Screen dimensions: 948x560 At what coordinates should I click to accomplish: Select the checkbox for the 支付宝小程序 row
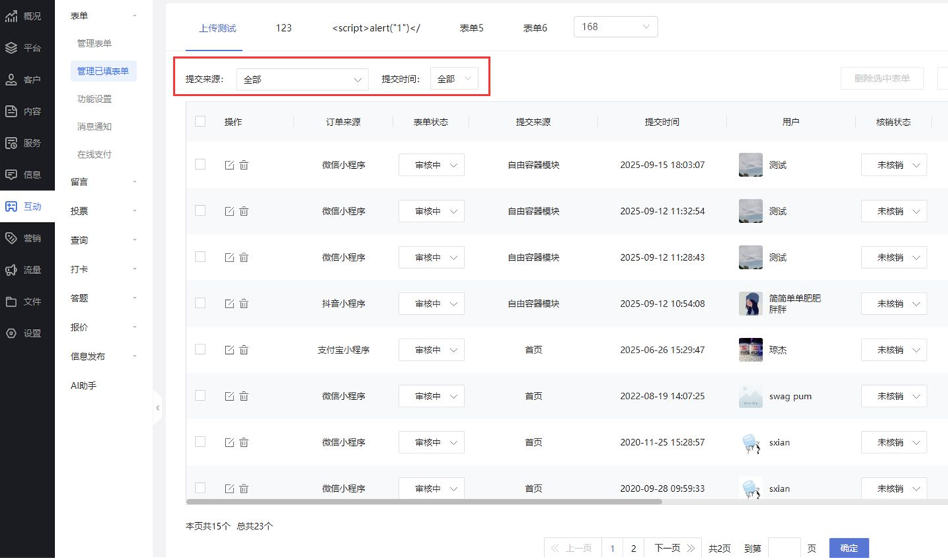coord(200,350)
